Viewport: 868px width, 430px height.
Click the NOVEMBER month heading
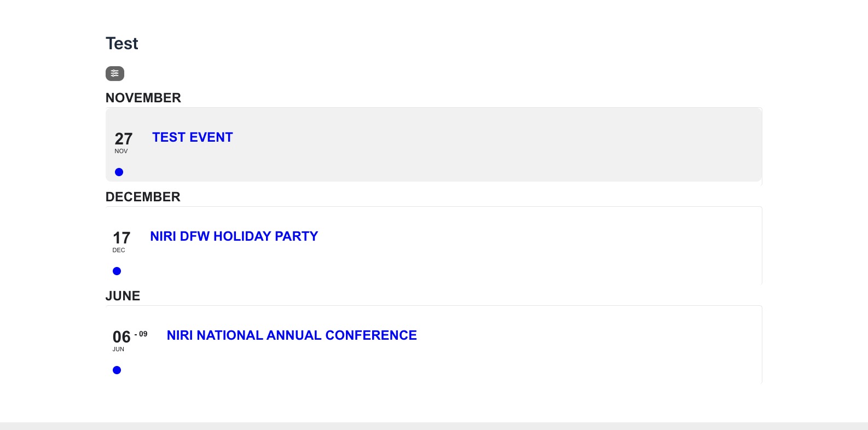point(143,98)
